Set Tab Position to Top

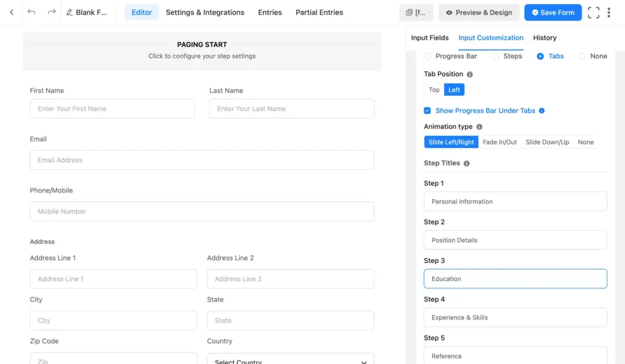[x=434, y=90]
